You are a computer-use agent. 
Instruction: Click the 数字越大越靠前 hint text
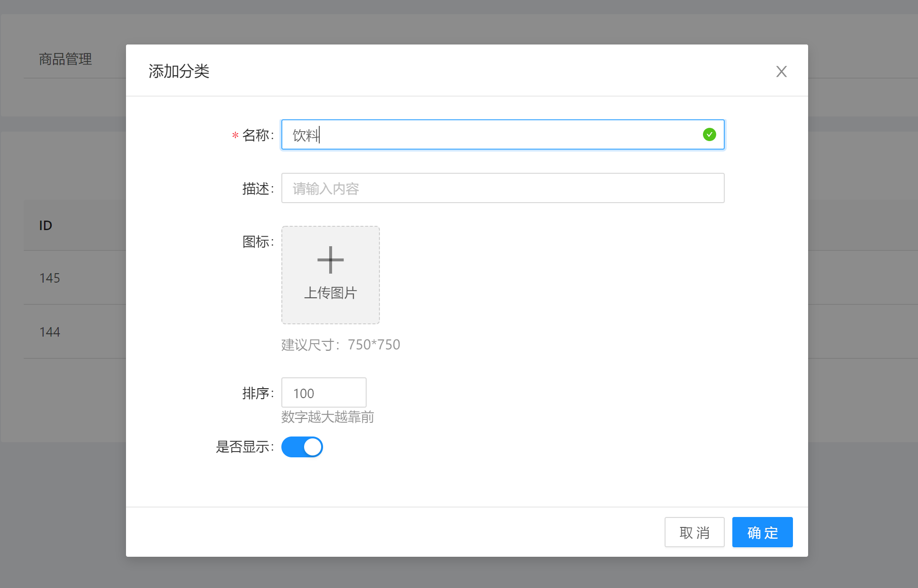[327, 417]
